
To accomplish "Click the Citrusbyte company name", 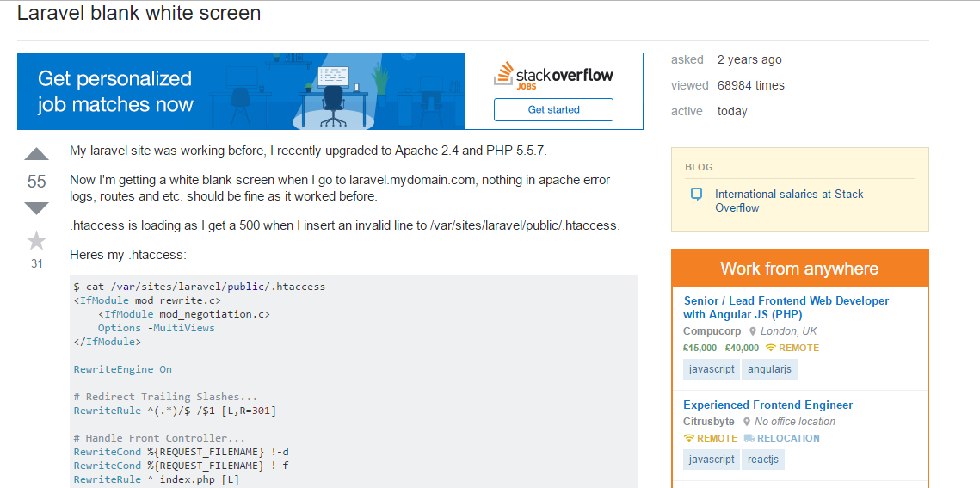I will click(709, 422).
